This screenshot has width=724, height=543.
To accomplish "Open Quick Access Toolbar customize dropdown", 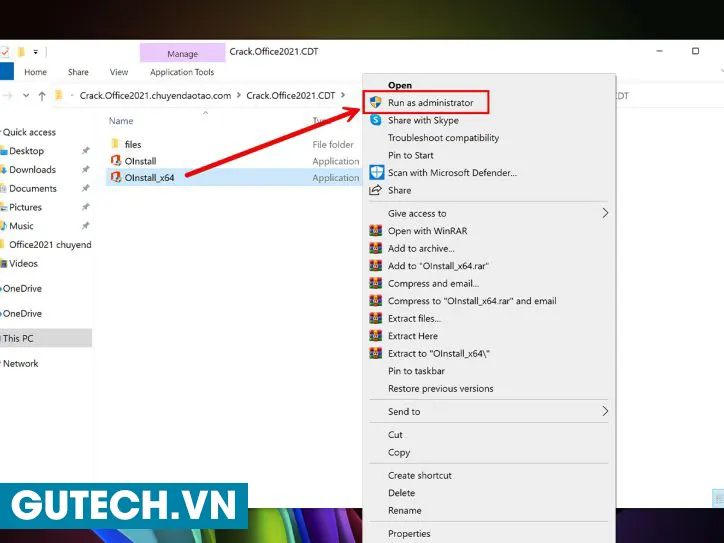I will (36, 52).
